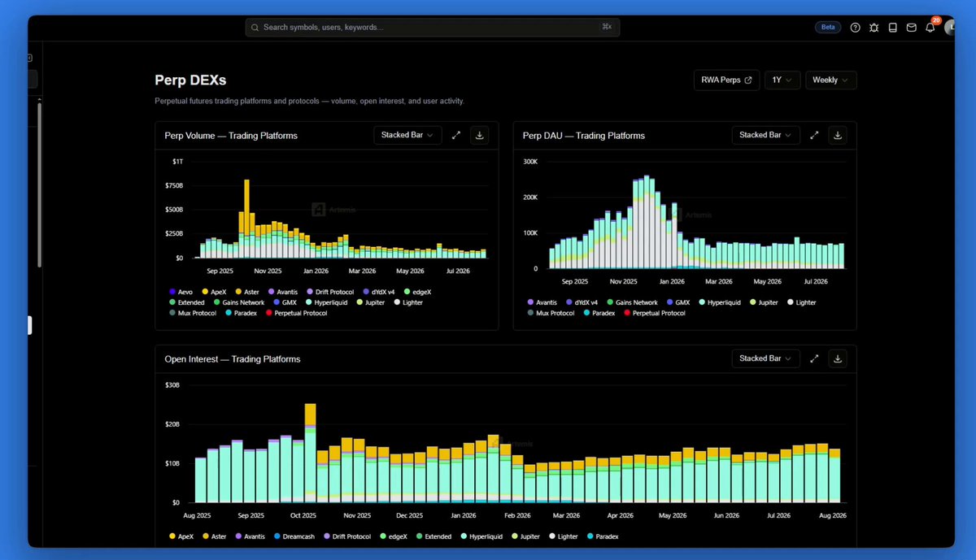Screen dimensions: 976x560
Task: Expand the Open Interest chart to fullscreen
Action: click(x=814, y=358)
